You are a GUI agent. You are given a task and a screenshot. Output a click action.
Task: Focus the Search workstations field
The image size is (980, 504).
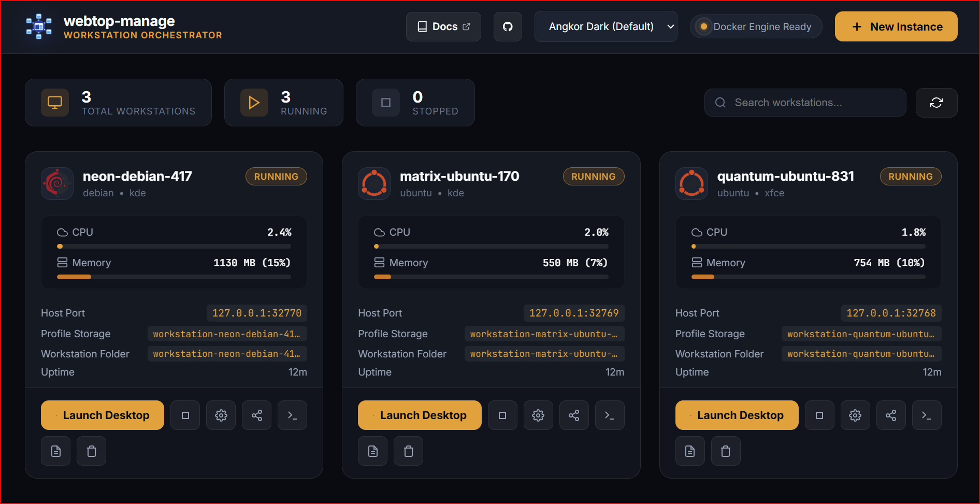[x=805, y=103]
